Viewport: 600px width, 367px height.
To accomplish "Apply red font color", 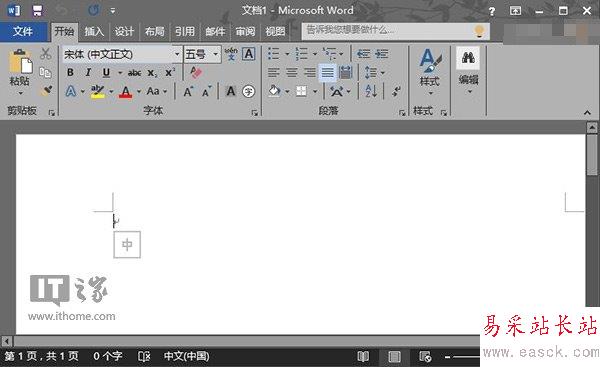I will coord(126,91).
